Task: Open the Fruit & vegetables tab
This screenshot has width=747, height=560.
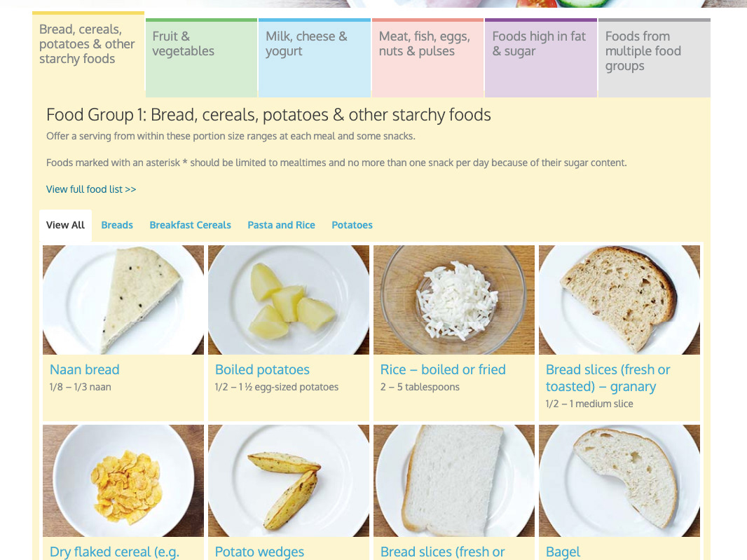Action: (x=201, y=57)
